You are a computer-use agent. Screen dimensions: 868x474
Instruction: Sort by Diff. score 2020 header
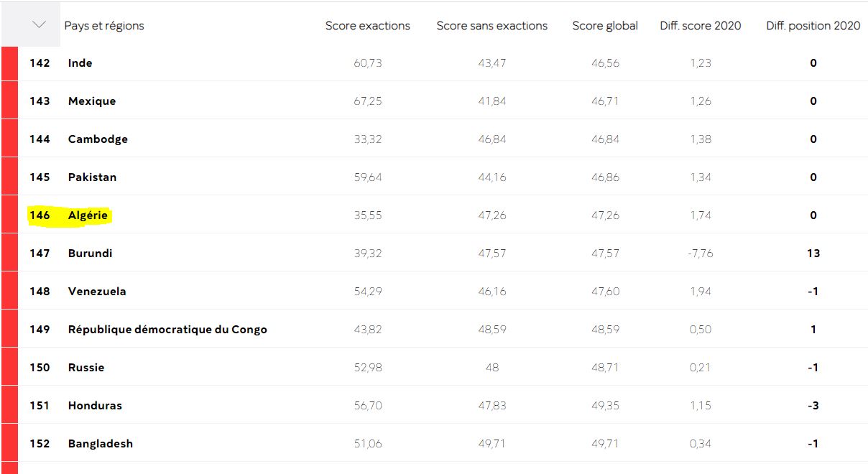click(701, 26)
